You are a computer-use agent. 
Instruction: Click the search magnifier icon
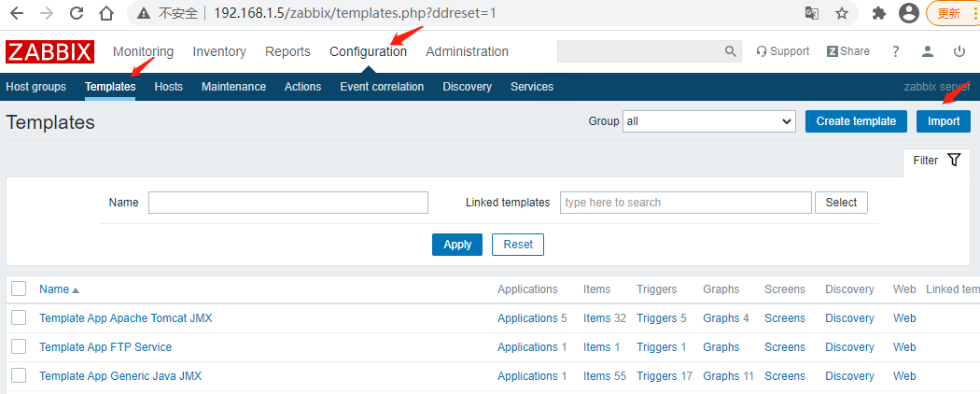pos(730,51)
